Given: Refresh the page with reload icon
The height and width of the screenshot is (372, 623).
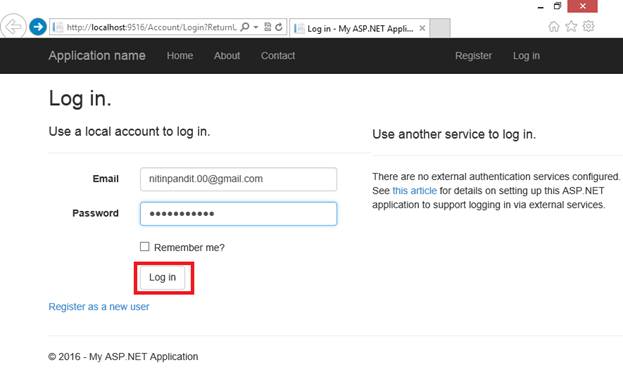Looking at the screenshot, I should pos(279,27).
